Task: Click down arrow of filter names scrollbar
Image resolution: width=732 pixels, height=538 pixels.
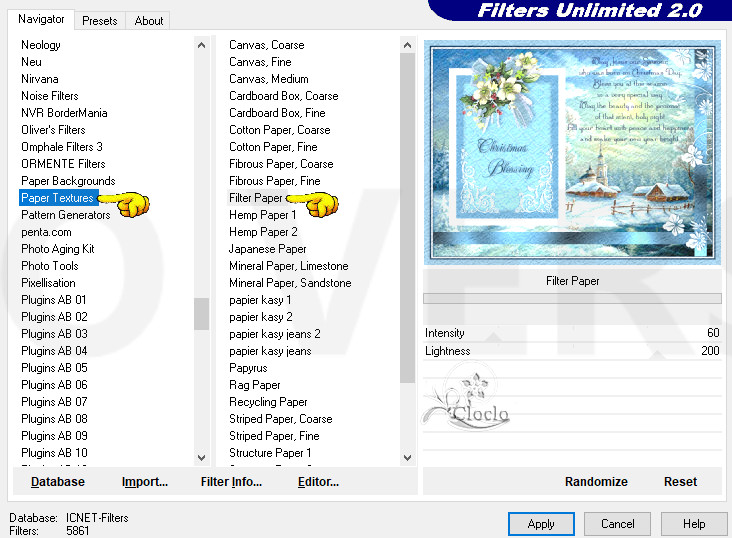Action: (x=407, y=458)
